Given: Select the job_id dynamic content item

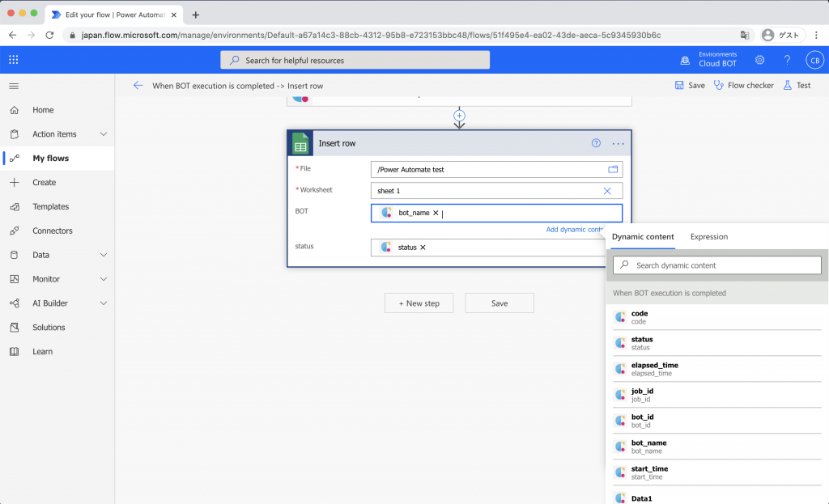Looking at the screenshot, I should 717,395.
